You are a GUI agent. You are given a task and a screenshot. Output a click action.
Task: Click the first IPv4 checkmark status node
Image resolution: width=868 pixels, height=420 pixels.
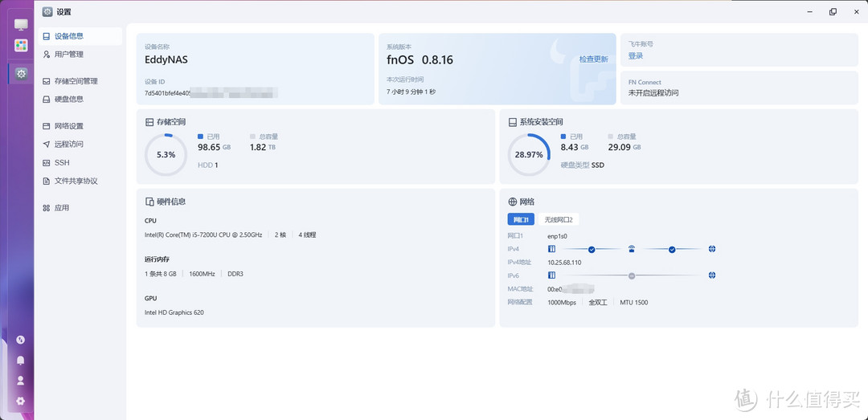click(592, 250)
